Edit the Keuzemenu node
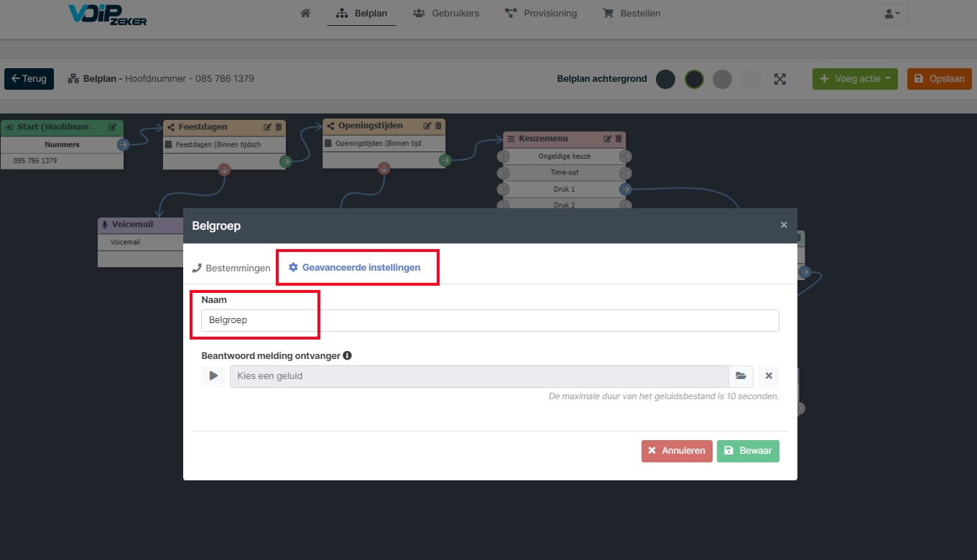977x560 pixels. pyautogui.click(x=607, y=139)
